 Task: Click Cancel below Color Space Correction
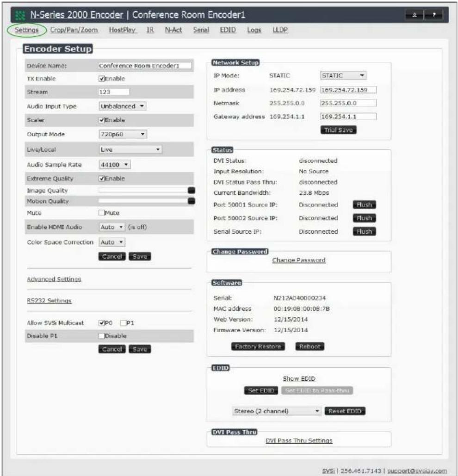[112, 257]
